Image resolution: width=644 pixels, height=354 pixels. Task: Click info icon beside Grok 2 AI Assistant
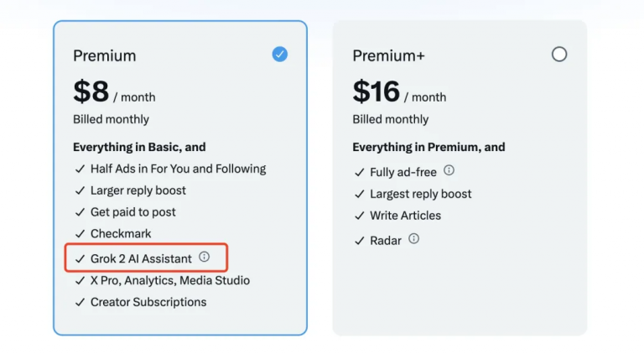[205, 258]
